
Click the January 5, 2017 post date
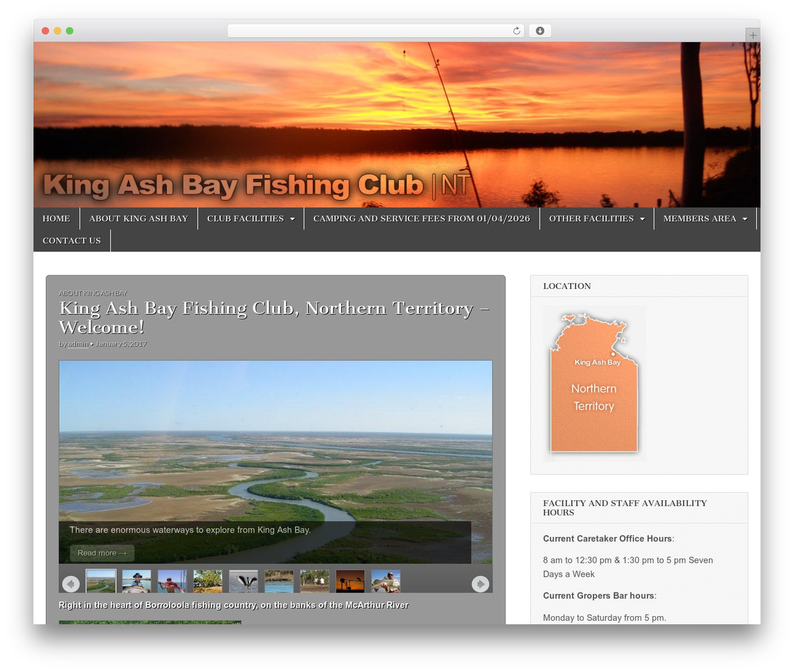121,344
